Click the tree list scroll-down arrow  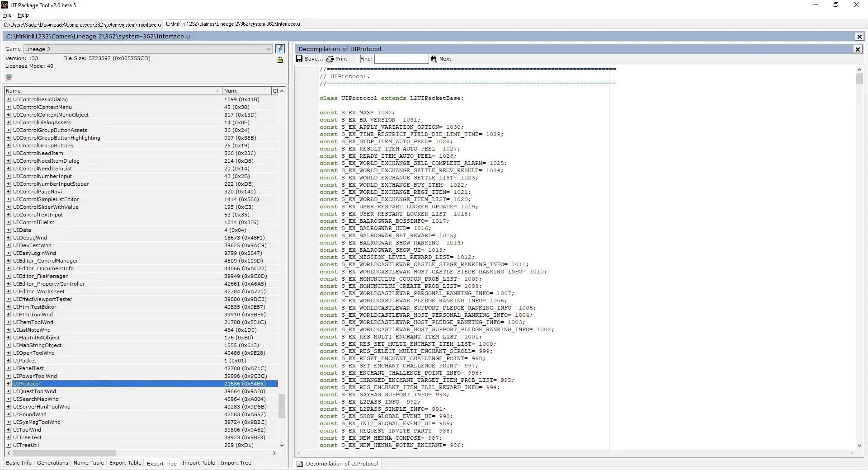click(x=282, y=446)
